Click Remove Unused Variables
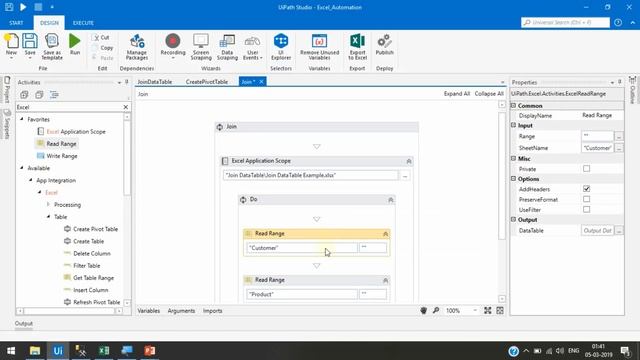Image resolution: width=640 pixels, height=360 pixels. 319,47
